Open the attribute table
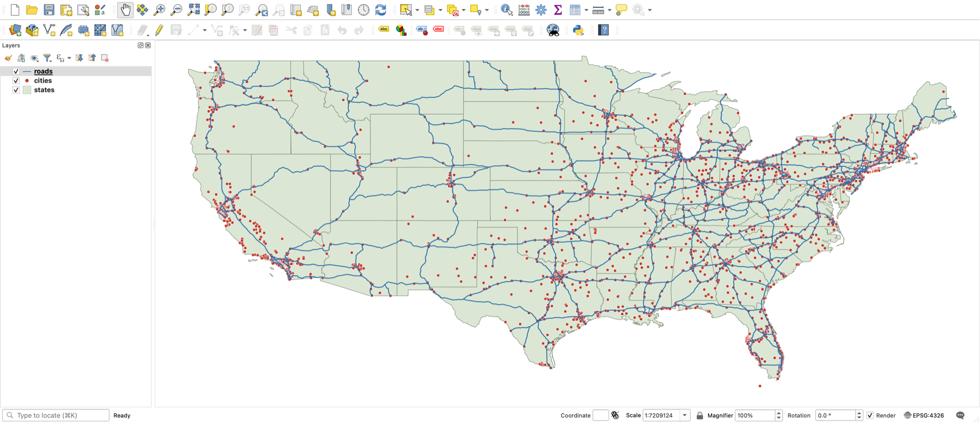This screenshot has width=980, height=423. pyautogui.click(x=575, y=10)
